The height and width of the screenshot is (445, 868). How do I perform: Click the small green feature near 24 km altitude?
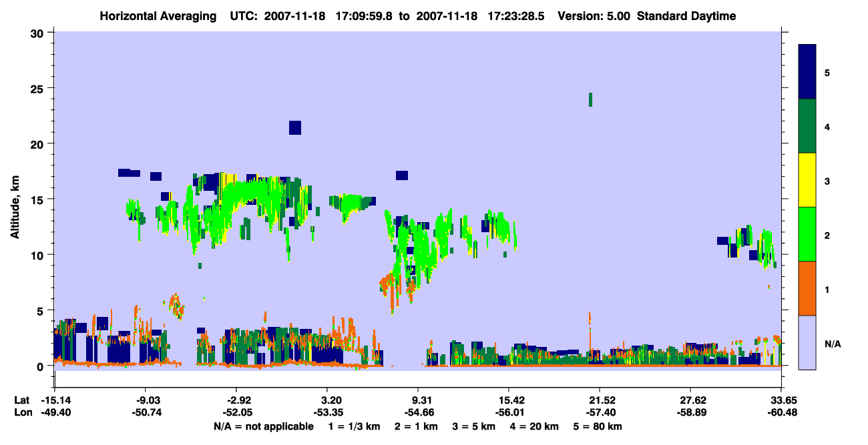591,99
